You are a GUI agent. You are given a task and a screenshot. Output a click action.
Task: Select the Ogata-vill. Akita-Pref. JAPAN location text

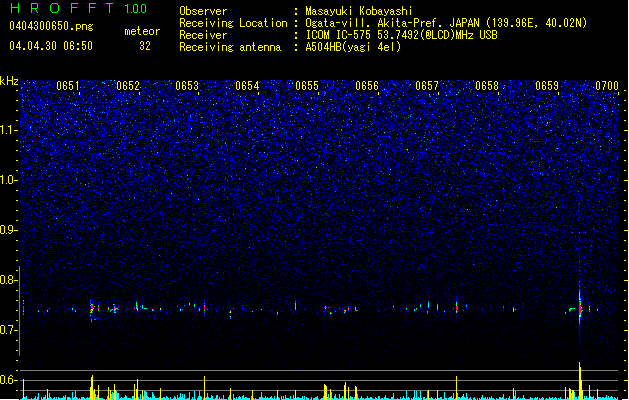(x=446, y=23)
